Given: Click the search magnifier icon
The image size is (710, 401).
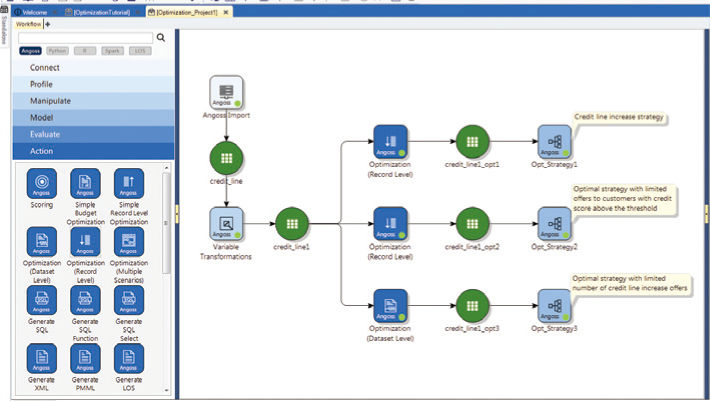Looking at the screenshot, I should (x=161, y=38).
